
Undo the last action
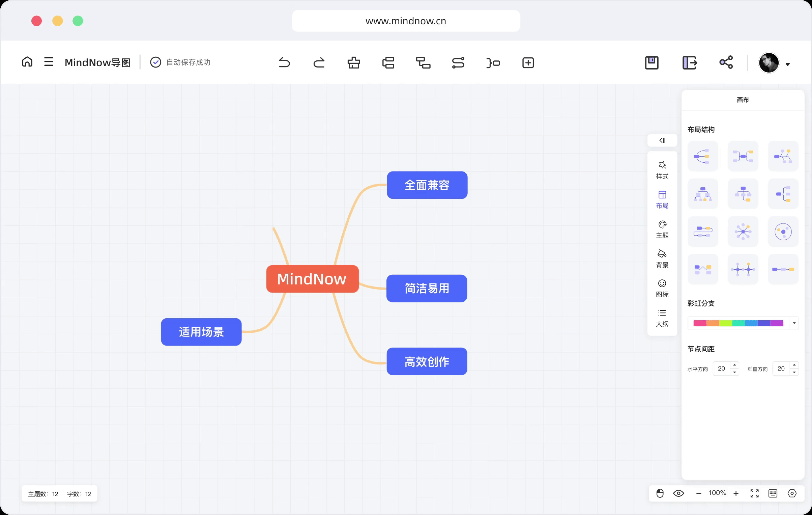(x=284, y=63)
